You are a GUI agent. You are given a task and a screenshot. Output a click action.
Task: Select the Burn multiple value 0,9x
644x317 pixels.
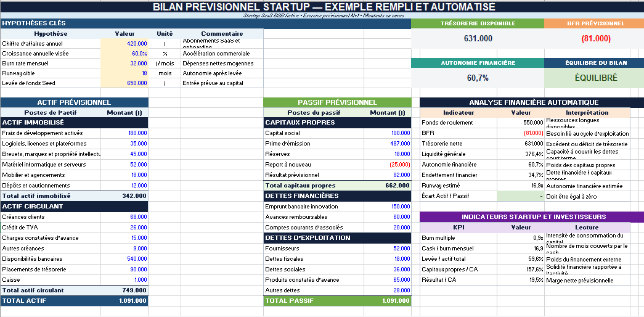click(521, 238)
